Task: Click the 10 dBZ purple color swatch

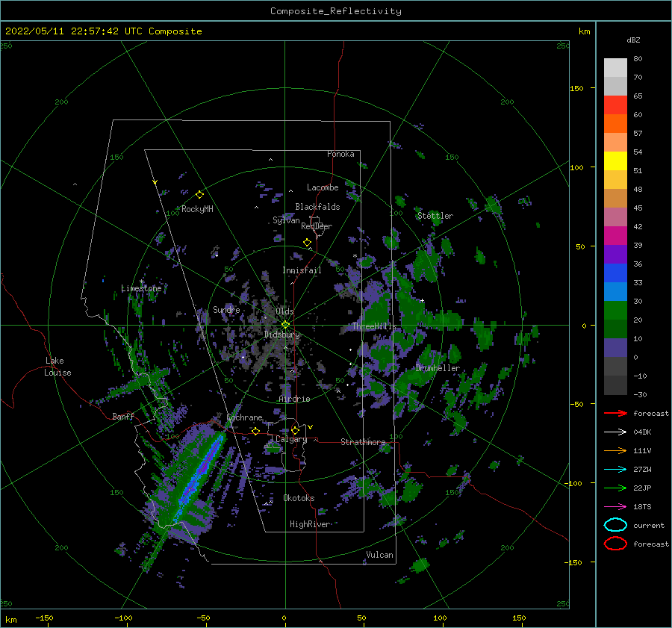Action: click(615, 348)
